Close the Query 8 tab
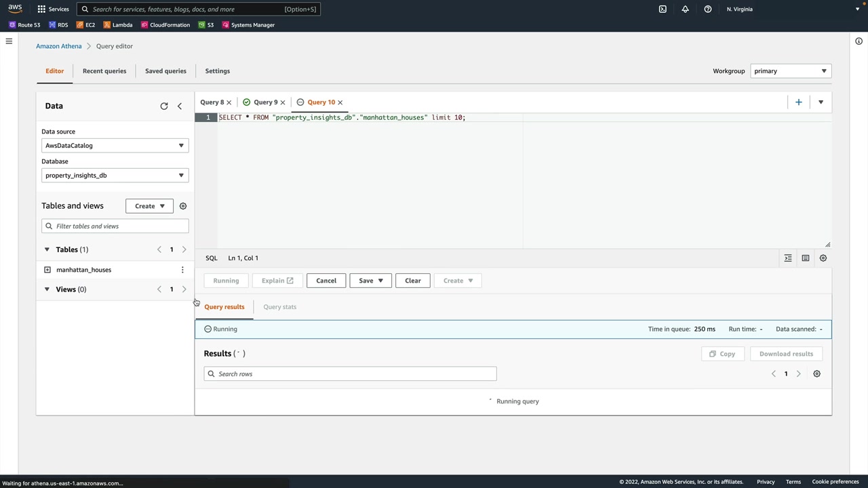This screenshot has height=488, width=868. [x=229, y=102]
